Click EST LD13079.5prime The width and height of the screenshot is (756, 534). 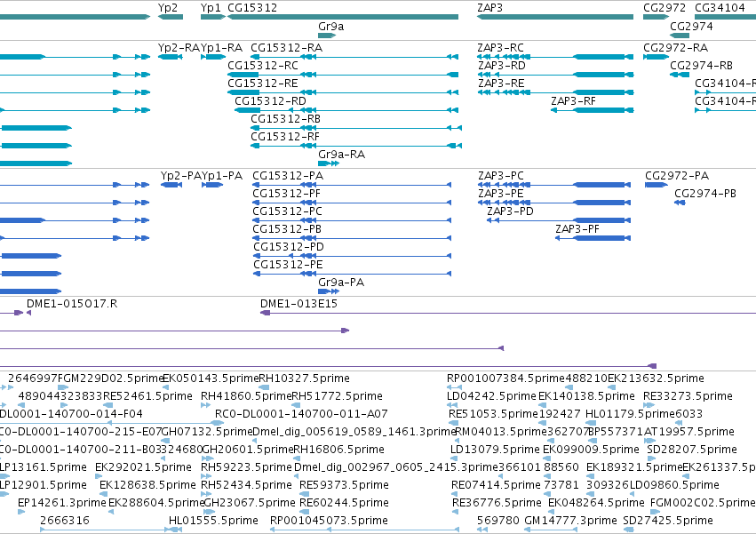(x=495, y=450)
